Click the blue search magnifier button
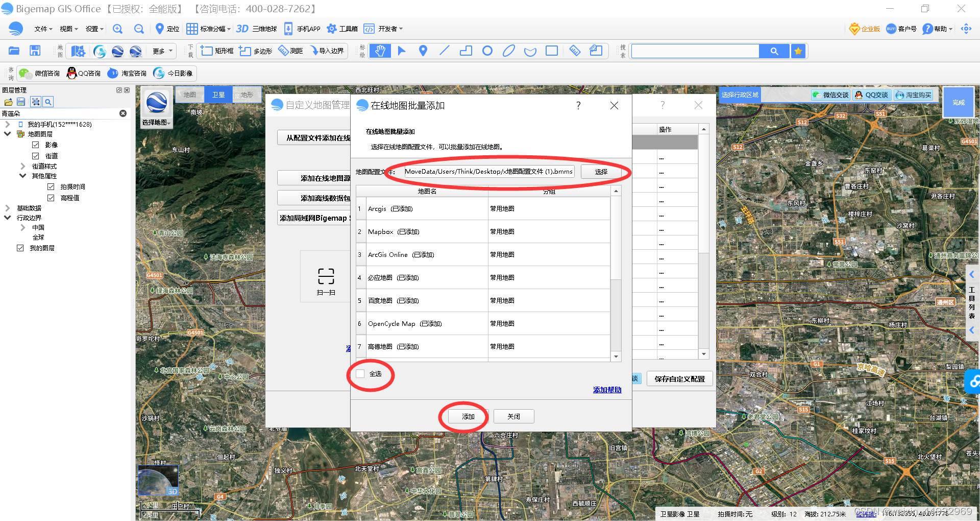The width and height of the screenshot is (980, 521). (774, 51)
